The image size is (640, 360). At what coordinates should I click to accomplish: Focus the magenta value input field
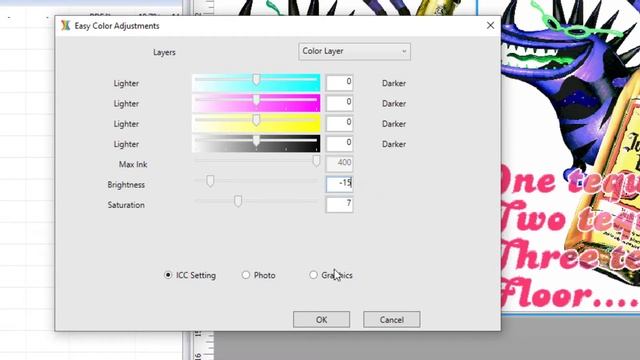click(x=339, y=103)
